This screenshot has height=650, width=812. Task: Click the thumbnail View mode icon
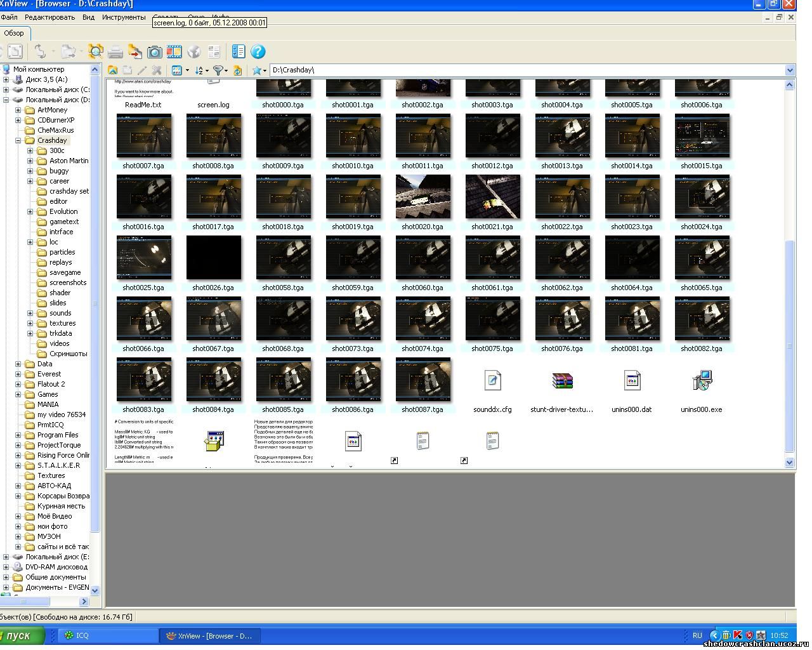click(177, 70)
